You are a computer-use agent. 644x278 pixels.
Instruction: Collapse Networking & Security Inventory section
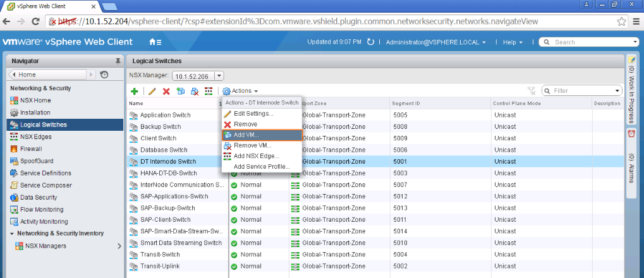coord(12,233)
